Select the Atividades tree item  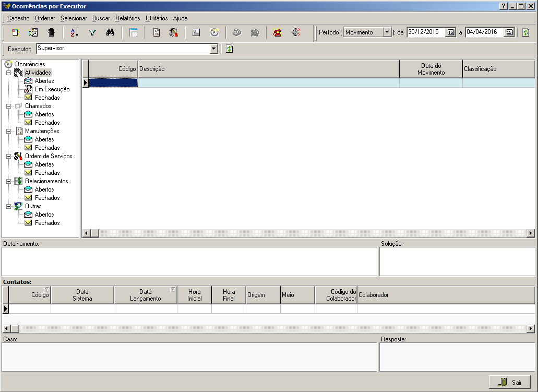(38, 73)
